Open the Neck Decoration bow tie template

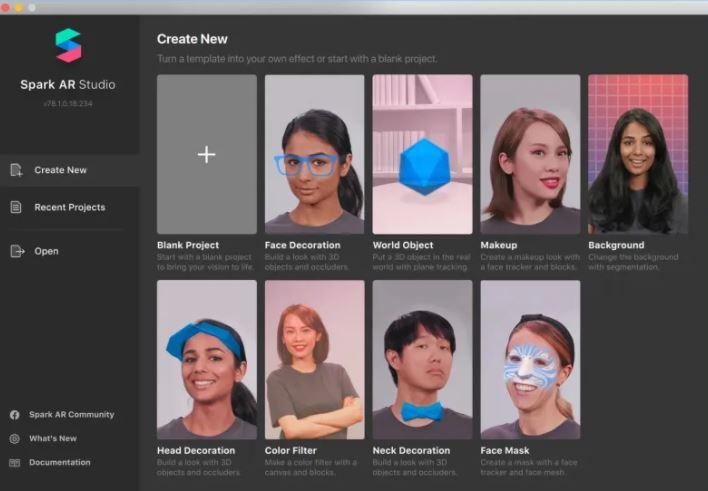click(422, 360)
